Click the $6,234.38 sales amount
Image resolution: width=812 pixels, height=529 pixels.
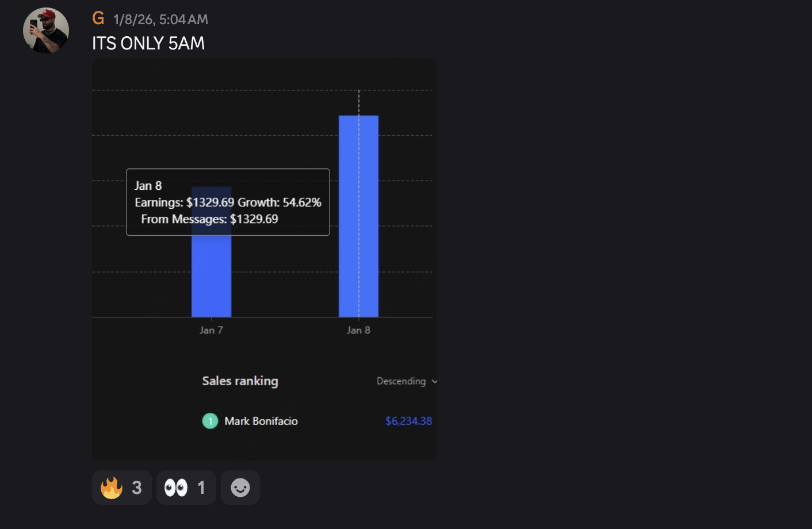(408, 421)
